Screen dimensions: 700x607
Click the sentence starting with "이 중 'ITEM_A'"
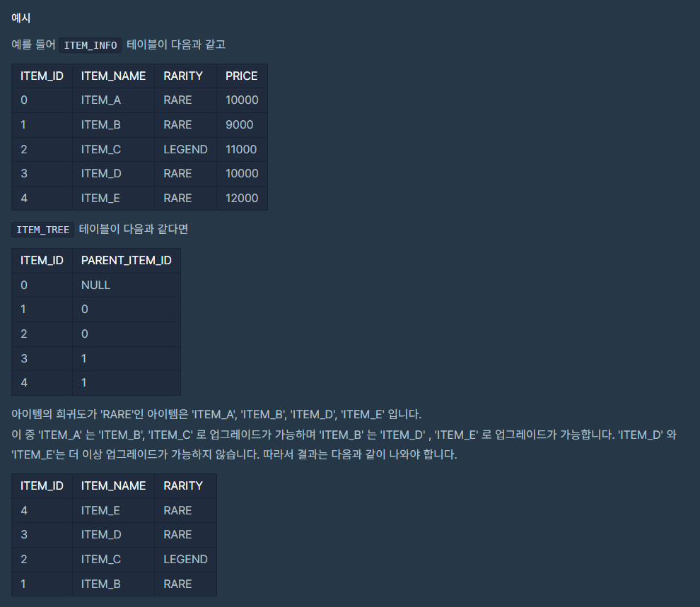point(344,435)
